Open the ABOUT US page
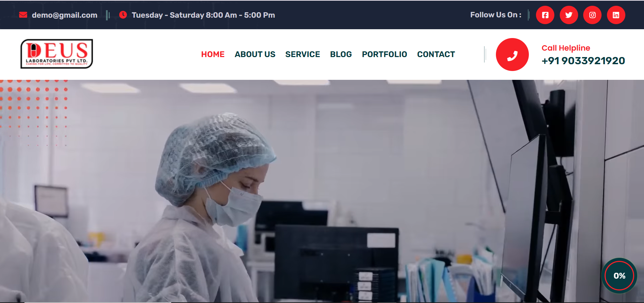644x303 pixels. (x=255, y=54)
